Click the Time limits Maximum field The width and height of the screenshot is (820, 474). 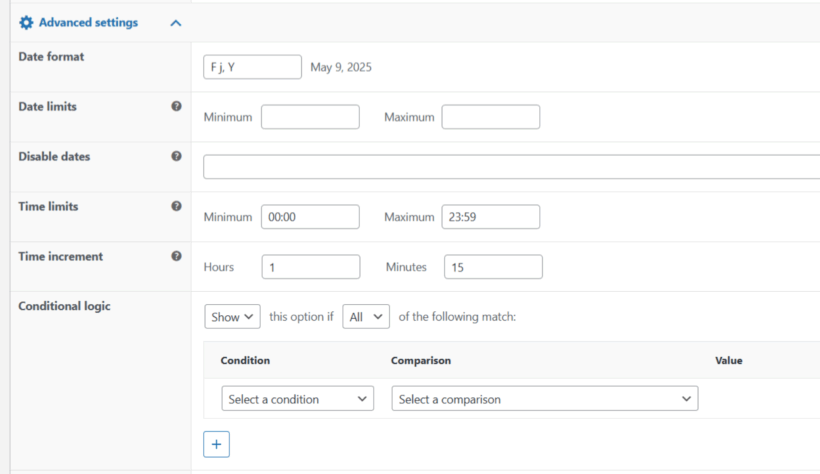[490, 217]
